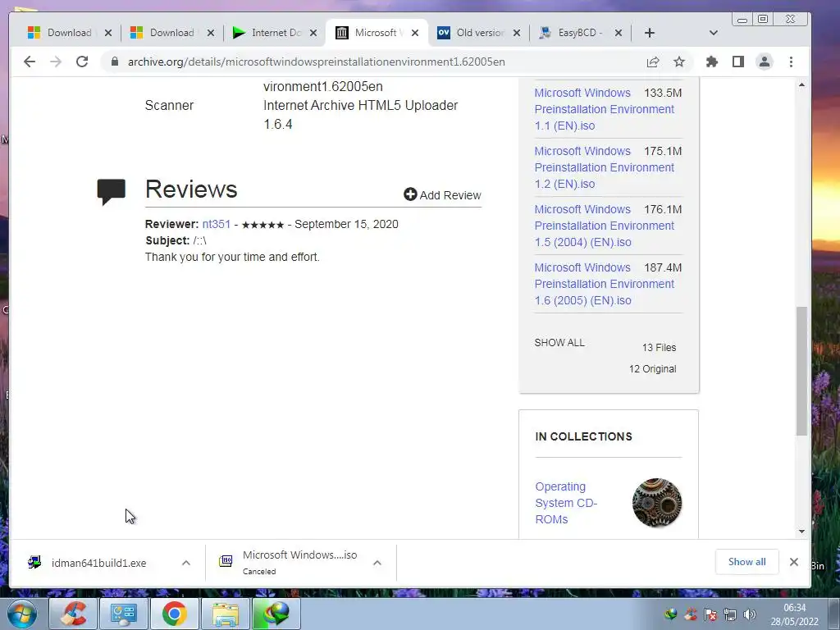Image resolution: width=840 pixels, height=630 pixels.
Task: Open the Chrome three-dot menu
Action: pyautogui.click(x=792, y=62)
